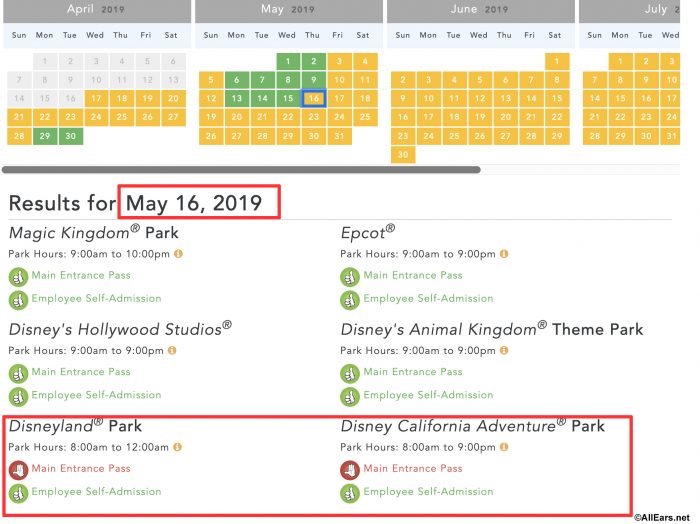Viewport: 700px width, 524px height.
Task: Click Magic Kingdom park hours info icon
Action: 178,254
